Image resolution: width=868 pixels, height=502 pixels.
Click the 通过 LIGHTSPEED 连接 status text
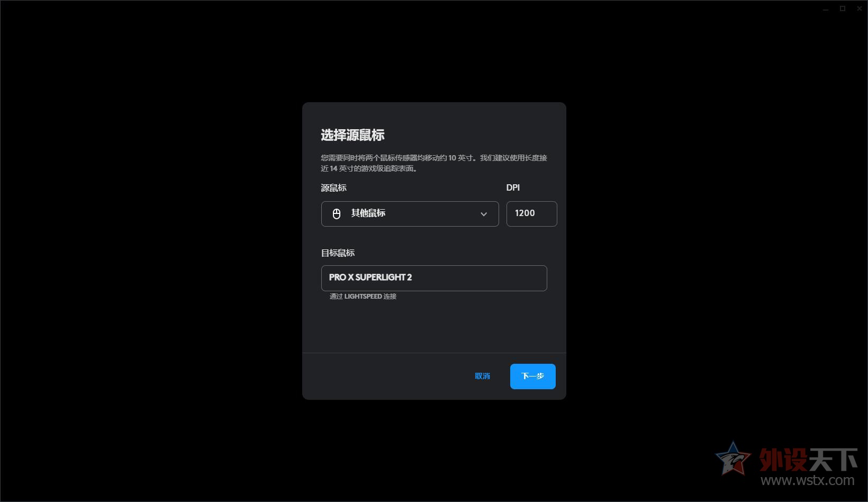[x=363, y=297]
